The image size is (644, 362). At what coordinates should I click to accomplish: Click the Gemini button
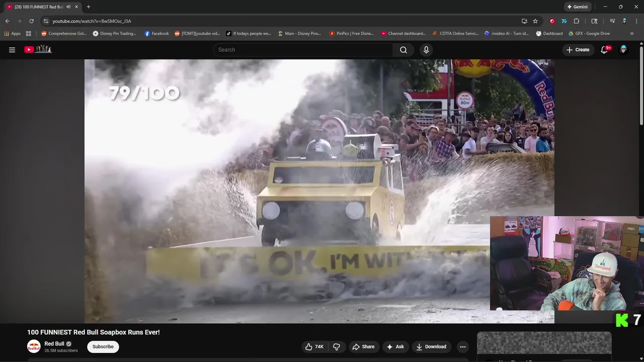[577, 7]
